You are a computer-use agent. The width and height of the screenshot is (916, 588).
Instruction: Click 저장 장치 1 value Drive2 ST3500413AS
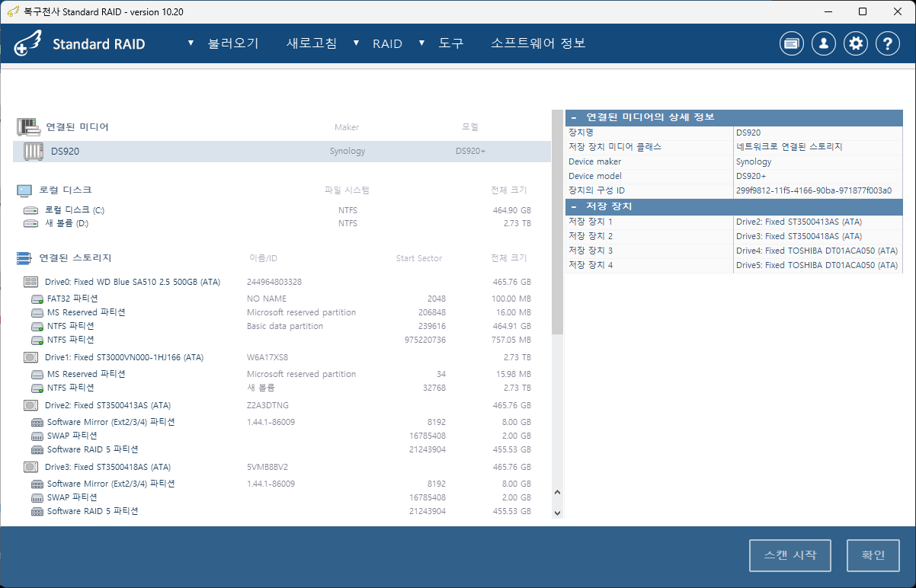click(x=799, y=222)
